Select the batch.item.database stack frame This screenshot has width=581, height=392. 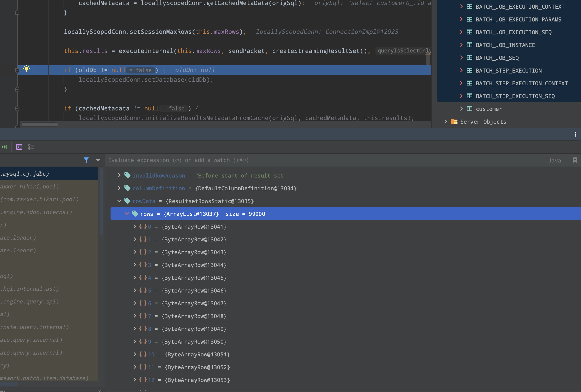pos(49,378)
